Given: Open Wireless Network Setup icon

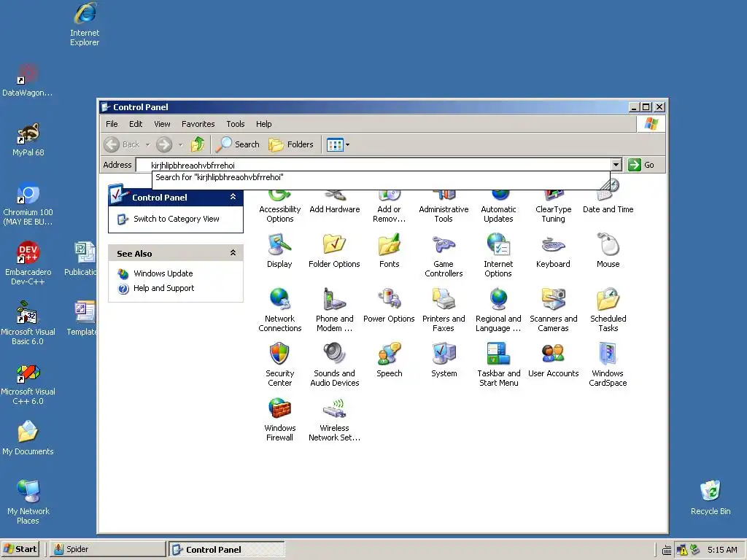Looking at the screenshot, I should point(334,419).
